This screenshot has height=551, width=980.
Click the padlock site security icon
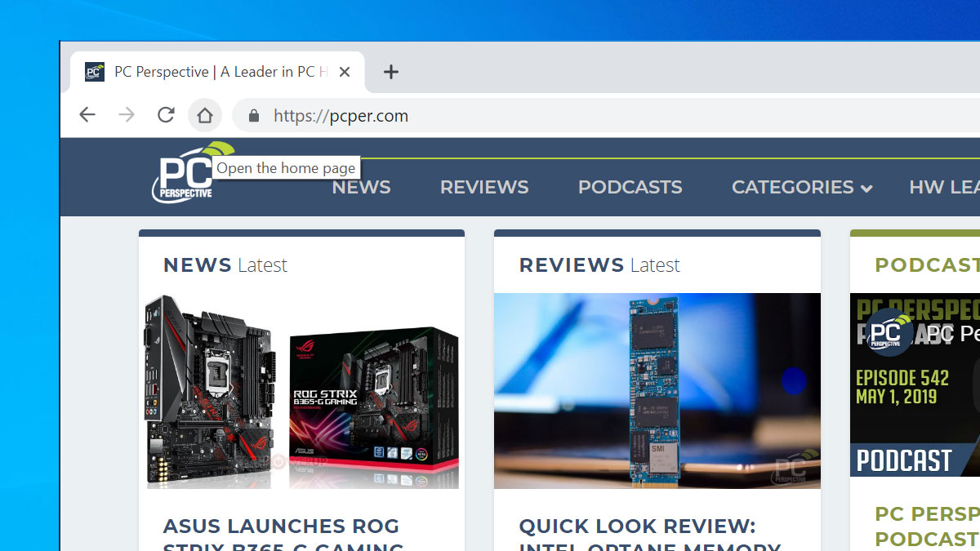pyautogui.click(x=254, y=116)
